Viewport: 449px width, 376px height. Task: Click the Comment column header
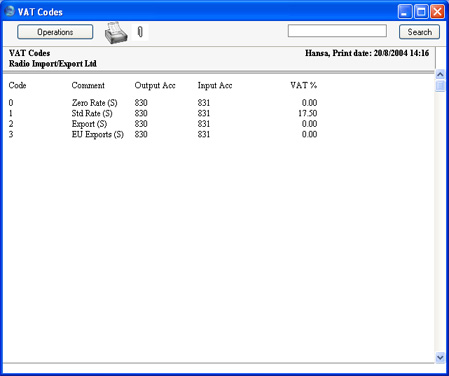[88, 85]
